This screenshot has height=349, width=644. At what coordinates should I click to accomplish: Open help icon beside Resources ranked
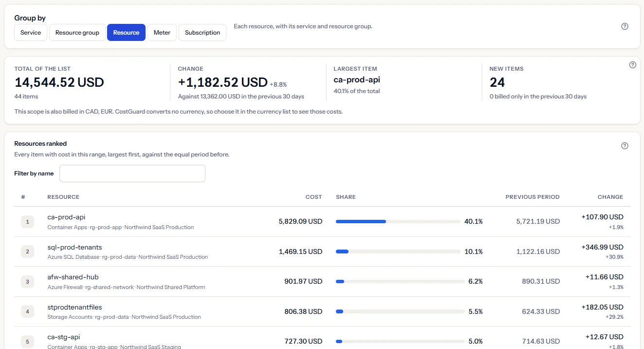pos(625,146)
